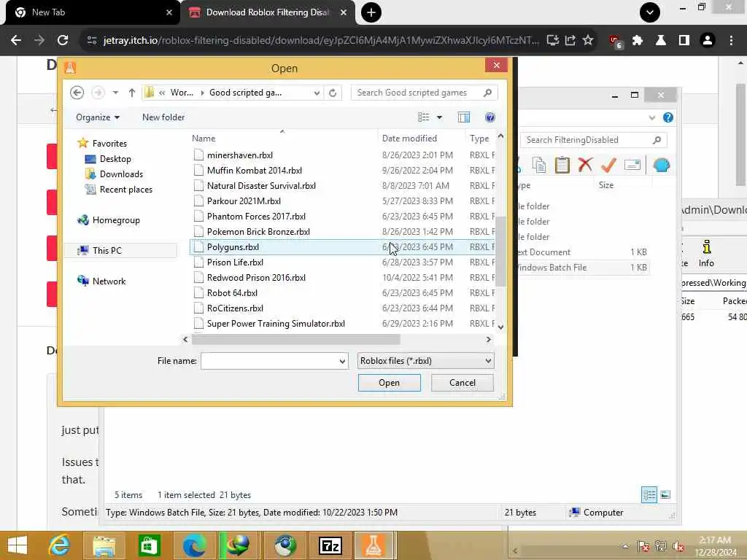Open a new browser tab
The width and height of the screenshot is (747, 560).
click(x=371, y=12)
